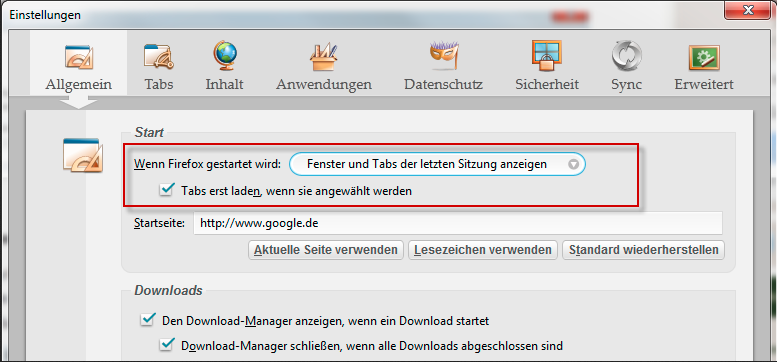Switch to the Anwendungen tab label
This screenshot has height=362, width=777.
324,85
